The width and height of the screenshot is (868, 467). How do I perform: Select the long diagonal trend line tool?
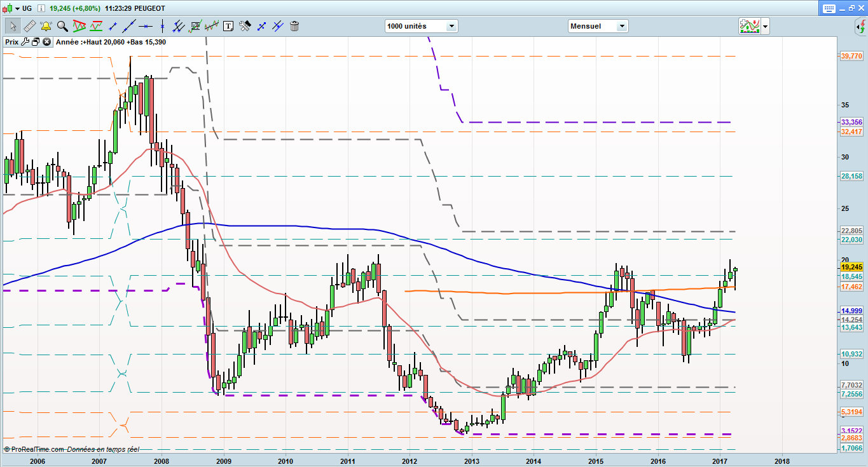pos(130,26)
